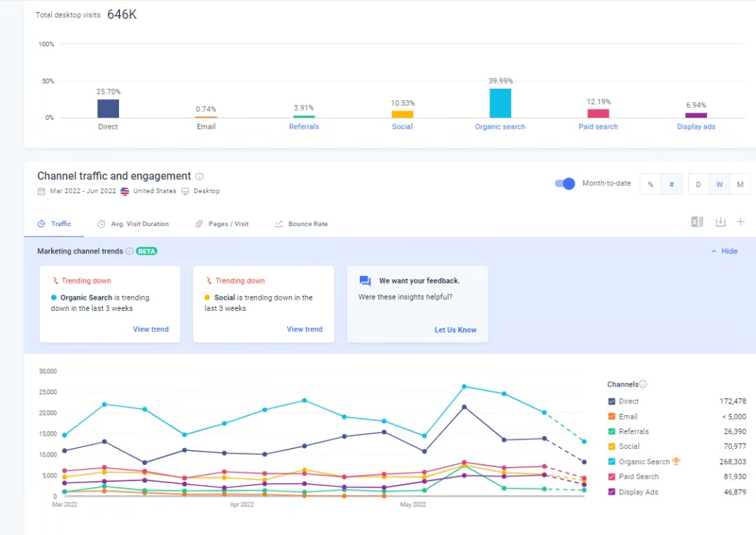Switch chart to percentage view
Screen dimensions: 756x535
(x=650, y=184)
